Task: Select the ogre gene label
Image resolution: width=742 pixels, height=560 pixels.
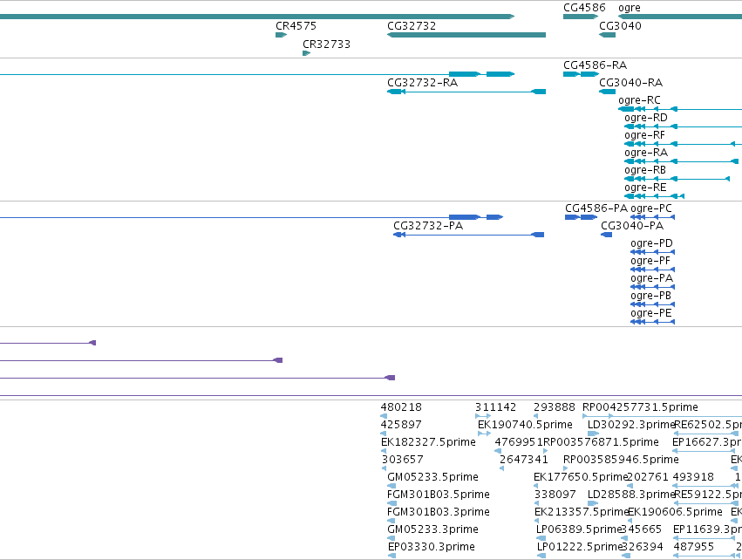Action: click(629, 8)
